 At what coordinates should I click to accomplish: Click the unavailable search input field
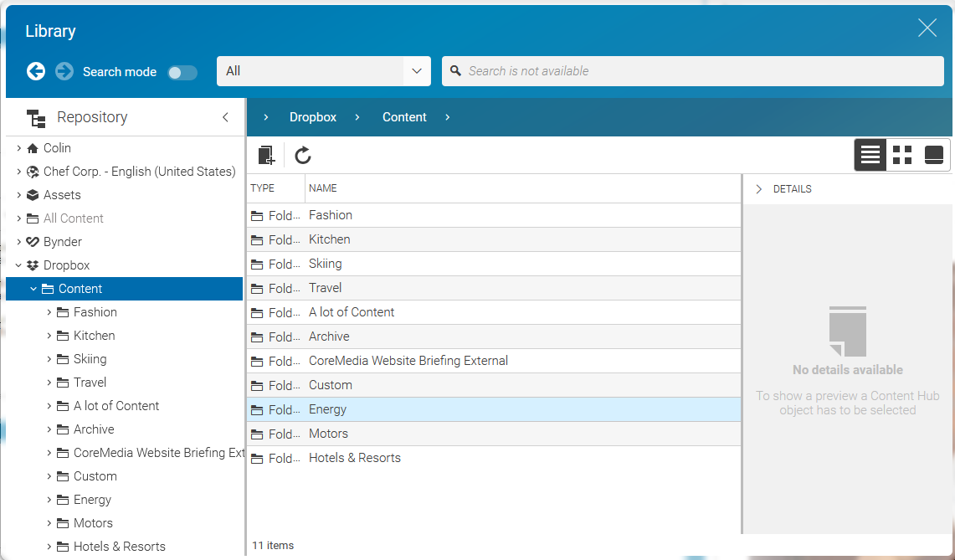(x=693, y=71)
